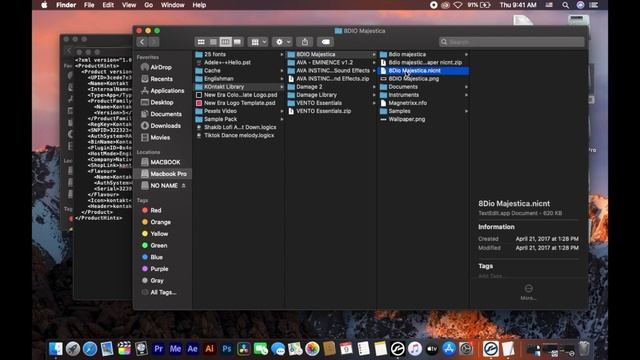Launch Illustrator from the Dock
This screenshot has width=640, height=360.
coord(210,349)
